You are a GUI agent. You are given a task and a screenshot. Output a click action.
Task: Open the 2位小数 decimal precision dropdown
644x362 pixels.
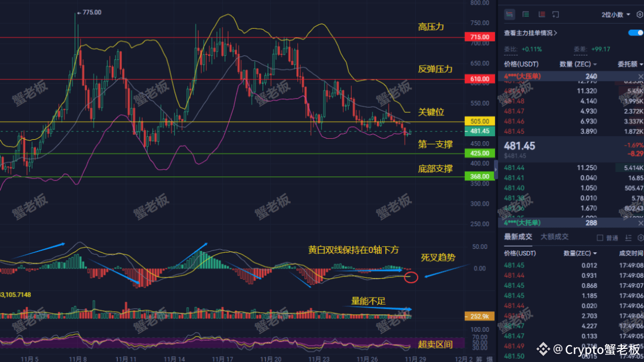point(616,15)
